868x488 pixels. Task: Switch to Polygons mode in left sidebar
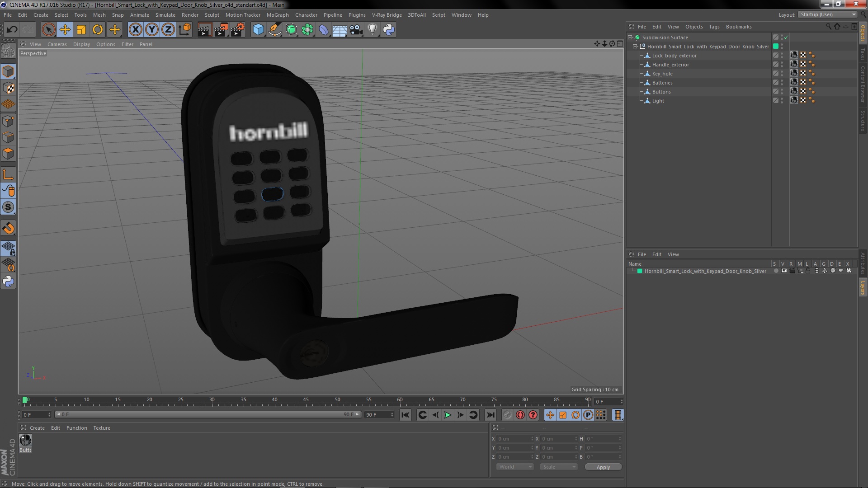[x=8, y=154]
